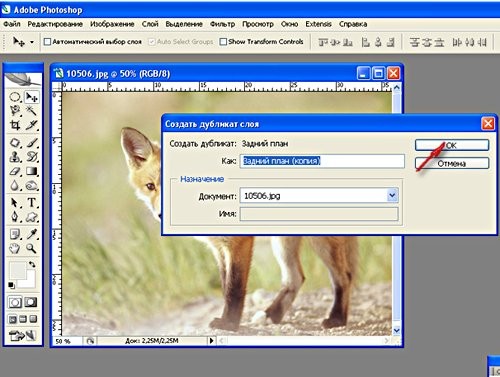Viewport: 500px width, 377px height.
Task: Reset default foreground and background colors
Action: click(11, 285)
